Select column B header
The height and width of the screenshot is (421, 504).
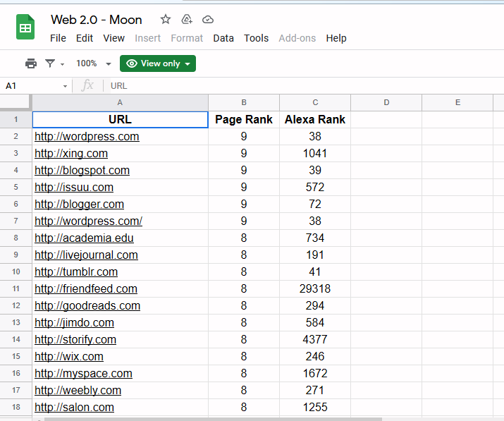244,102
